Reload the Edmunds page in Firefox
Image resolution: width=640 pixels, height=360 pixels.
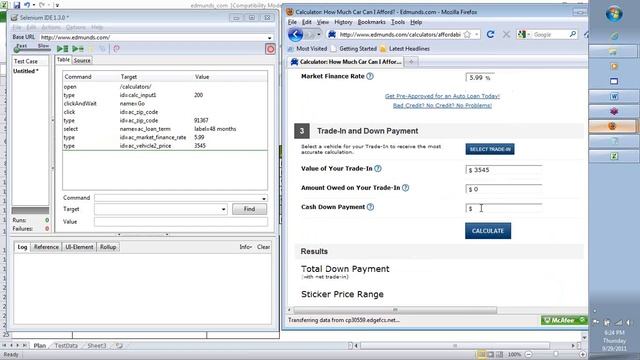point(490,35)
